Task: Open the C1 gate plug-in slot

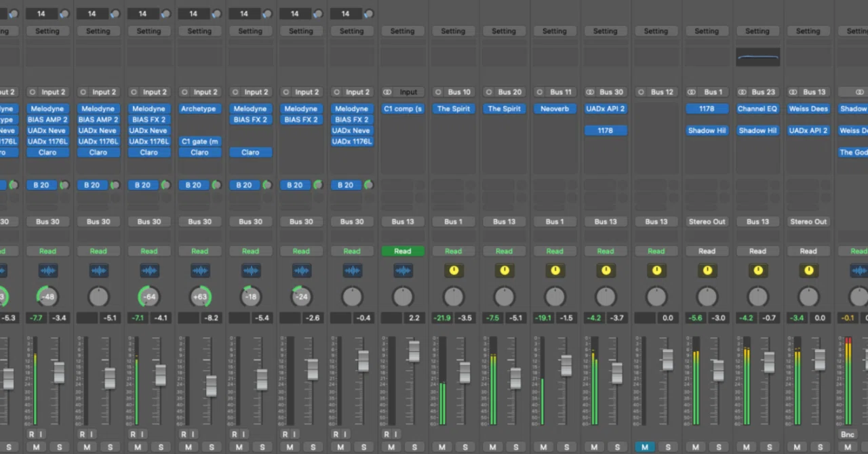Action: 199,142
